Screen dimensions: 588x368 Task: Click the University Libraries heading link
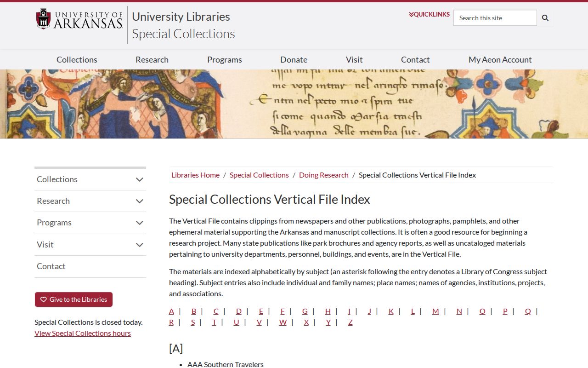coord(181,17)
